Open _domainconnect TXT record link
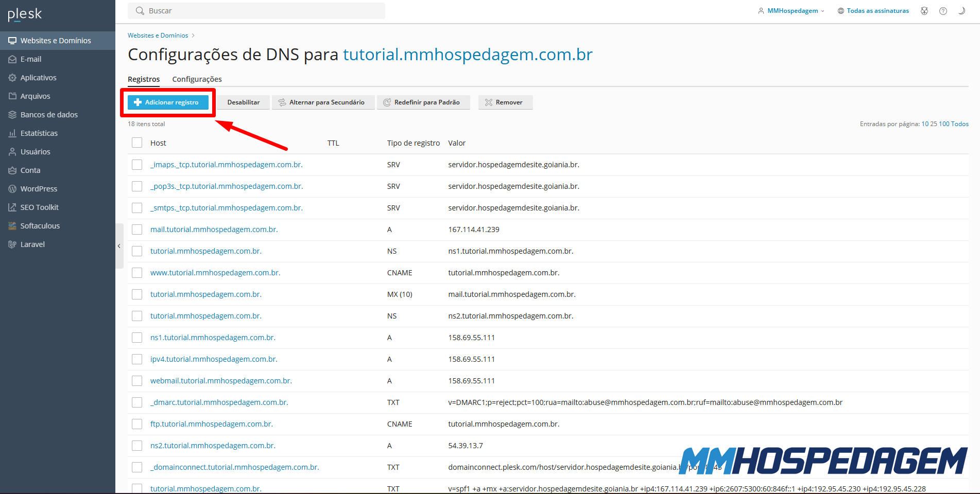Image resolution: width=980 pixels, height=494 pixels. (x=235, y=467)
